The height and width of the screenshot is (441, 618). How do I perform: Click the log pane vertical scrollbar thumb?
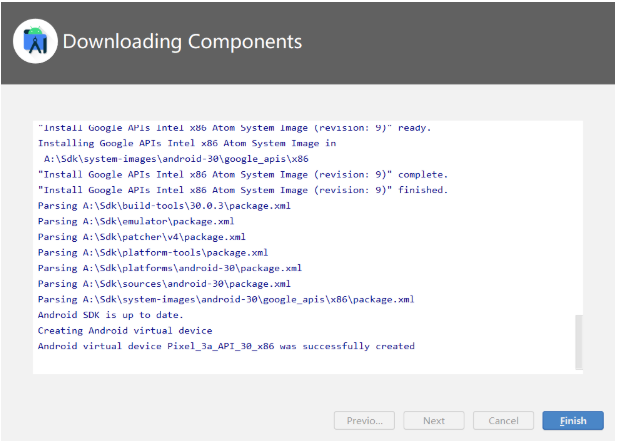click(x=579, y=342)
